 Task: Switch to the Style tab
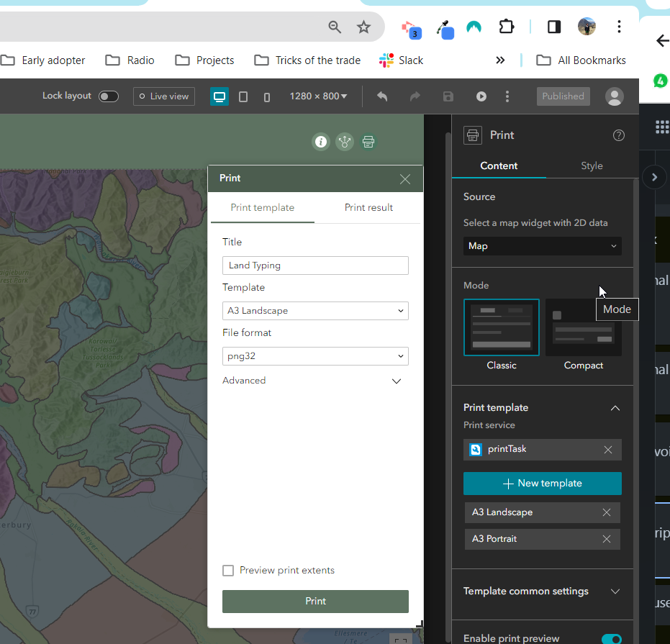[592, 165]
